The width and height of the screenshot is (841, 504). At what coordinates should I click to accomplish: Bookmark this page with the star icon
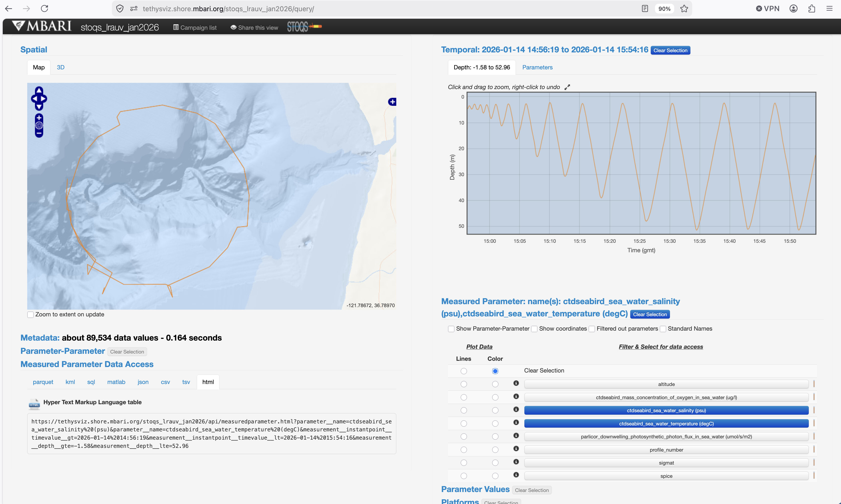coord(684,8)
